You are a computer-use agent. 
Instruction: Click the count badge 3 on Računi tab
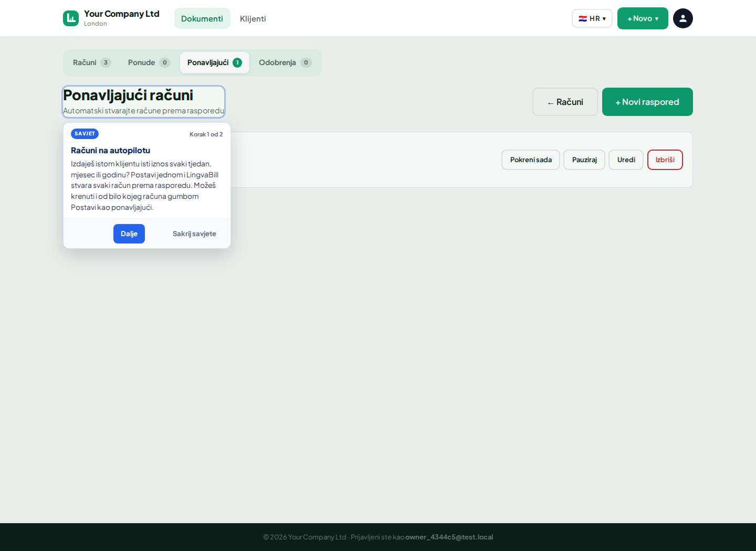(x=106, y=62)
